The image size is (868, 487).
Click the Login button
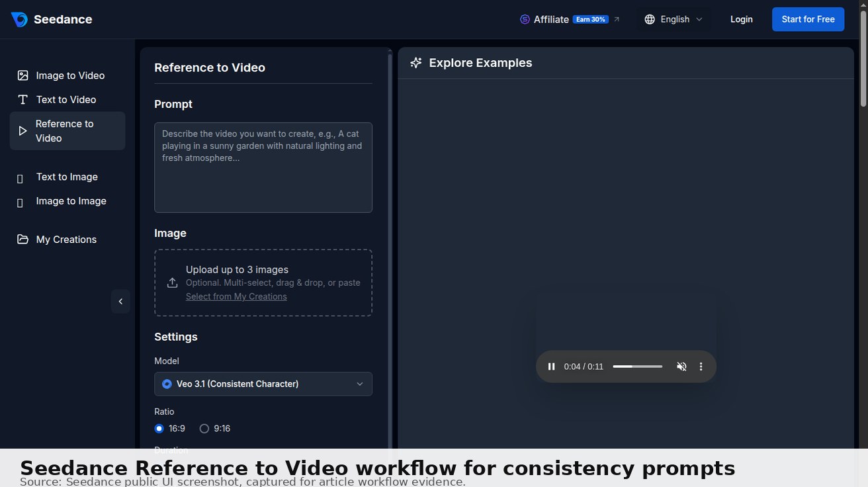pos(742,19)
